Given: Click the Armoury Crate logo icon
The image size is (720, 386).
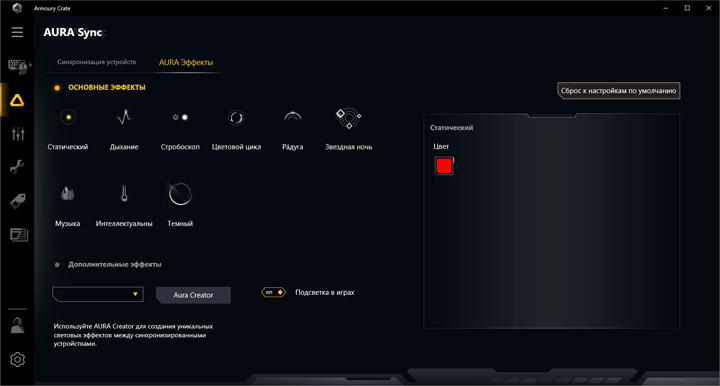Looking at the screenshot, I should coord(17,8).
